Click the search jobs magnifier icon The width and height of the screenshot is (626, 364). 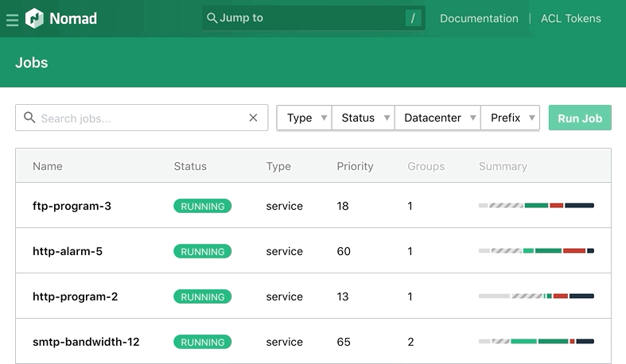point(29,118)
